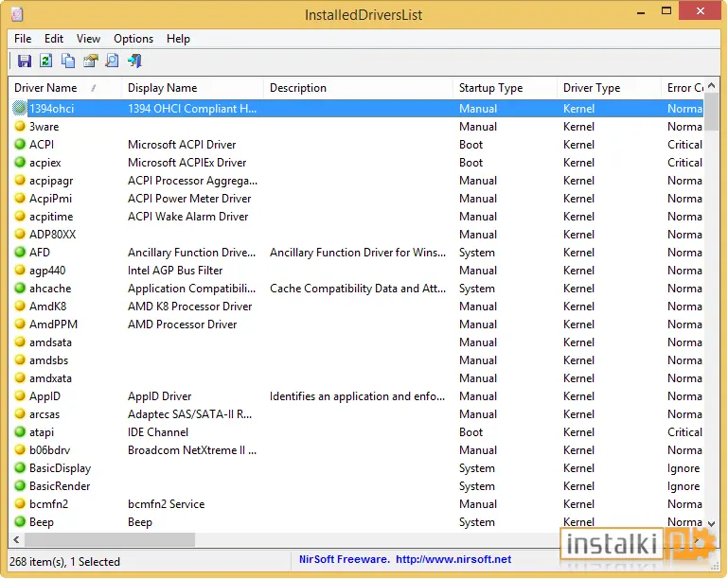Select the acpitime driver row
728x579 pixels.
(x=356, y=217)
